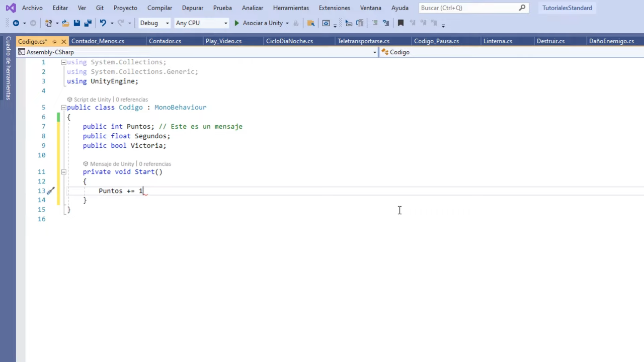The width and height of the screenshot is (644, 362).
Task: Expand the Asociar a Unity dropdown arrow
Action: pos(287,23)
